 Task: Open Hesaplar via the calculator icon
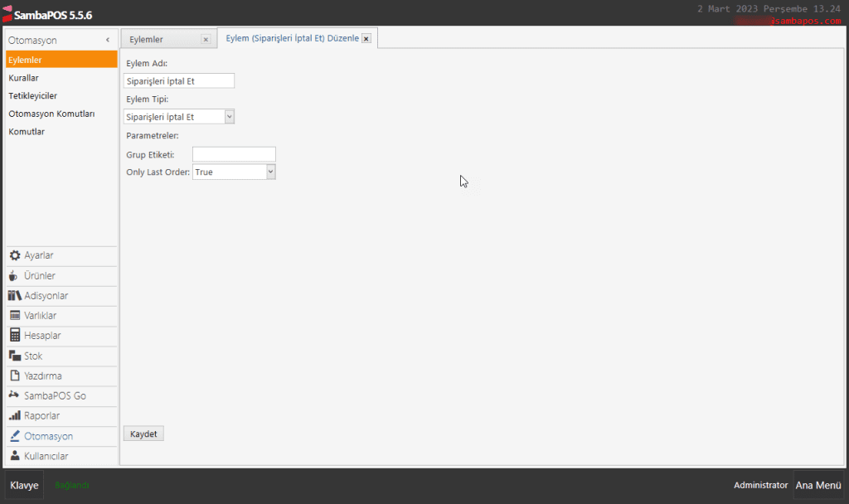[x=15, y=336]
